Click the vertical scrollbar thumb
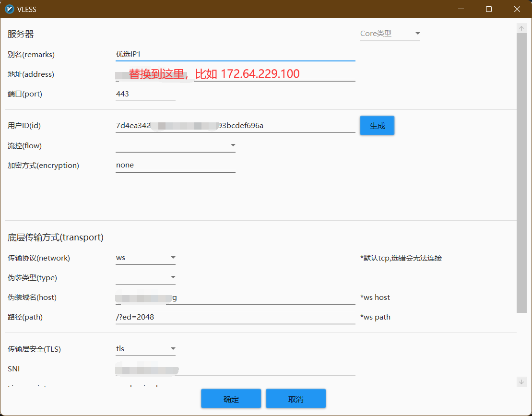Screen dimensions: 532x416 (x=521, y=173)
